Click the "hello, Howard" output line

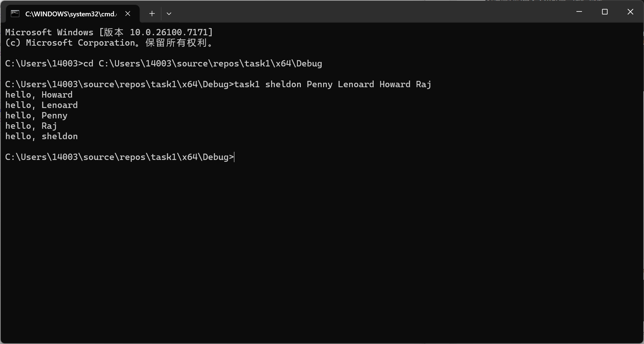pos(39,95)
